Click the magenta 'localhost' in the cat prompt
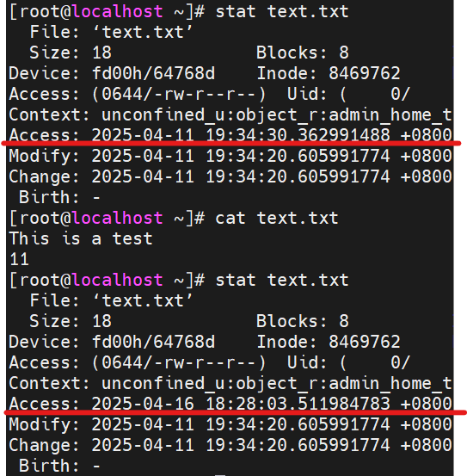Viewport: 467px width, 476px height. (x=118, y=219)
